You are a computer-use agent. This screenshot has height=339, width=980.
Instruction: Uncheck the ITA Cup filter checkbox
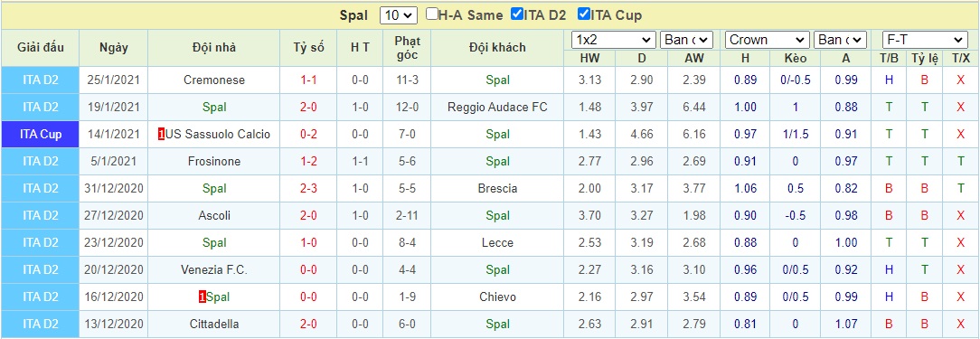(584, 14)
